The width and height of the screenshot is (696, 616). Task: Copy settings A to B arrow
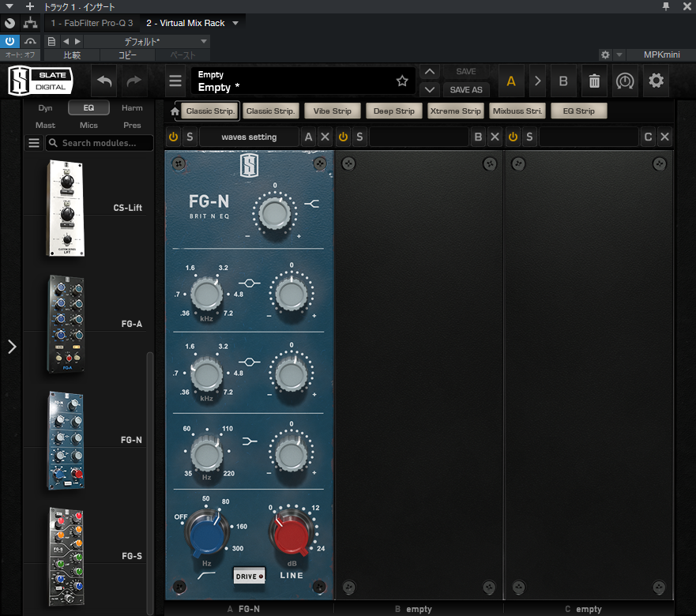[537, 81]
